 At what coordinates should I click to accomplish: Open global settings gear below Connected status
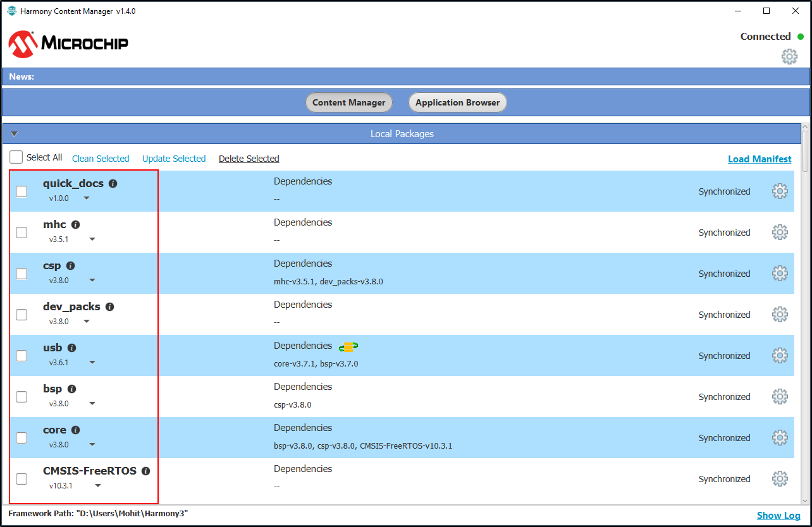(789, 57)
